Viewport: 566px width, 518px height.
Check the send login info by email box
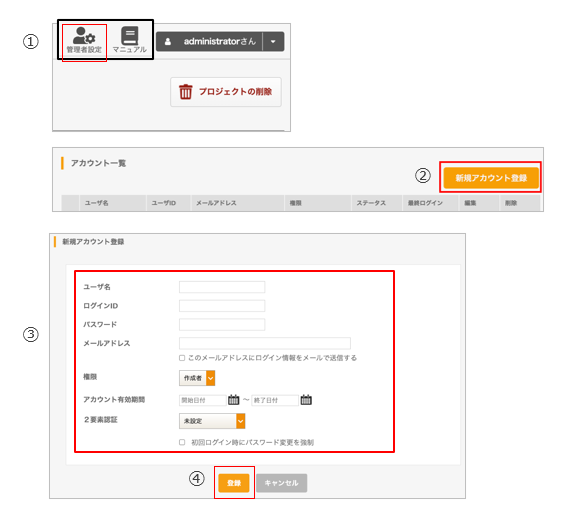(182, 358)
